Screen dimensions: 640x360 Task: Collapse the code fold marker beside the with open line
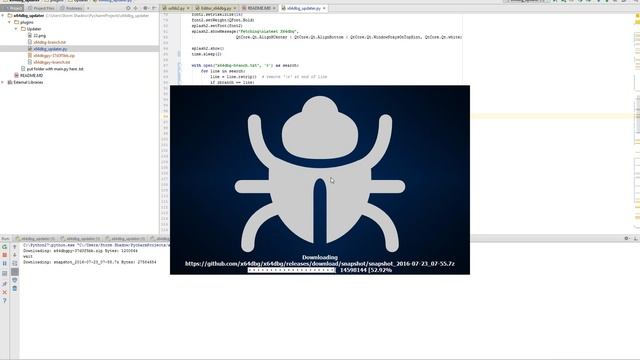coord(179,65)
